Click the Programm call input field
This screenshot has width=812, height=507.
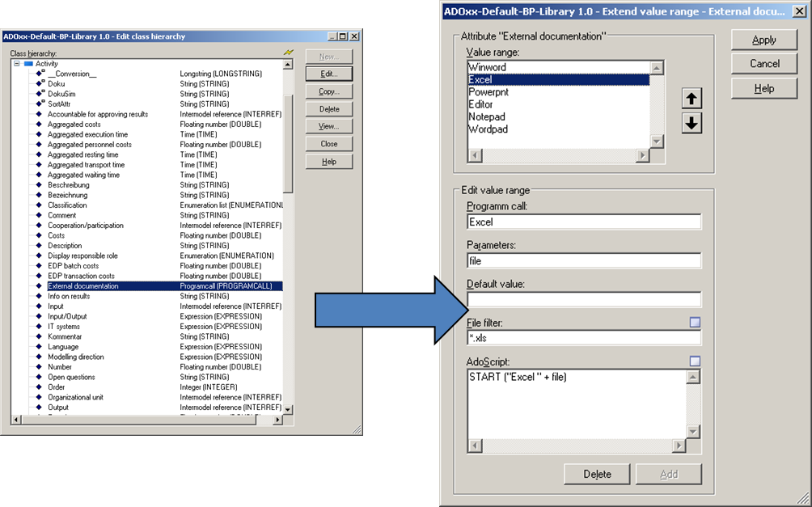[x=584, y=222]
